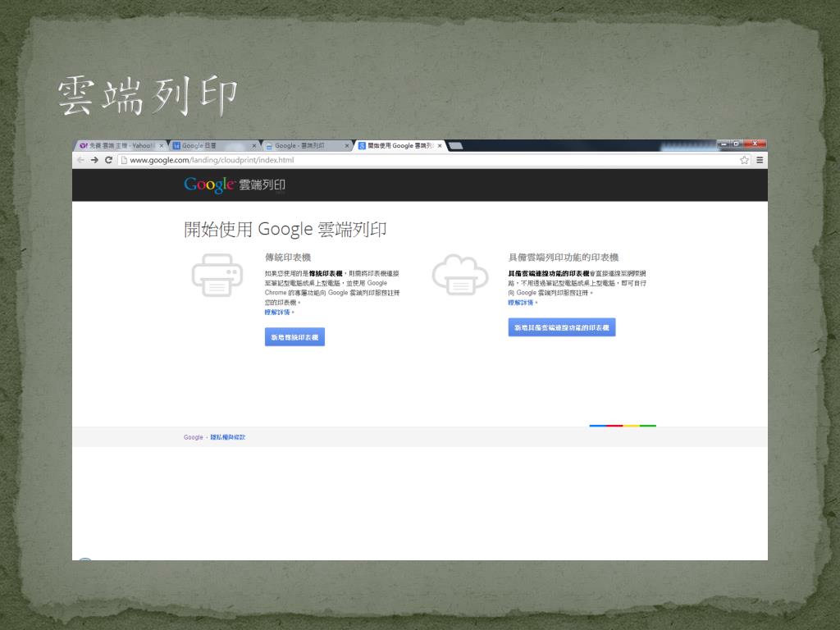The image size is (840, 630).
Task: Open the 隱私權與條款 footer link
Action: click(228, 437)
